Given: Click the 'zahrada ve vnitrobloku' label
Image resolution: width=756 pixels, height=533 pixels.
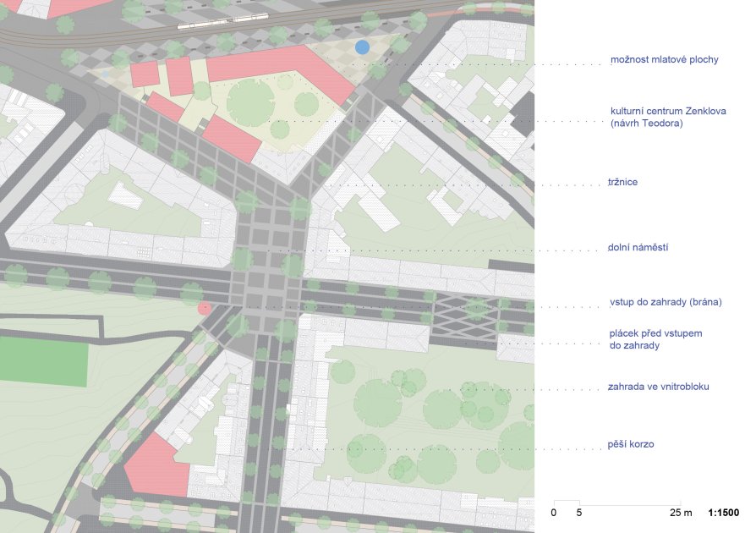Looking at the screenshot, I should click(x=658, y=387).
